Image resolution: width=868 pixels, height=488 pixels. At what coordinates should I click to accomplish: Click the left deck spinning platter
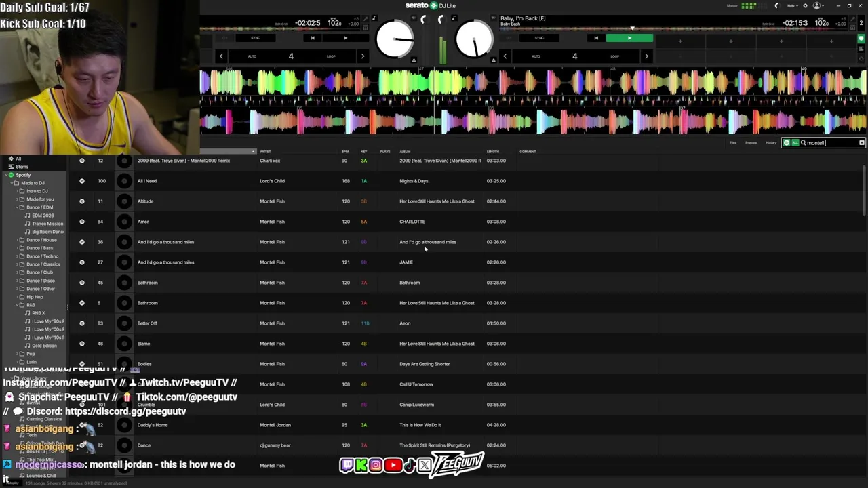395,39
